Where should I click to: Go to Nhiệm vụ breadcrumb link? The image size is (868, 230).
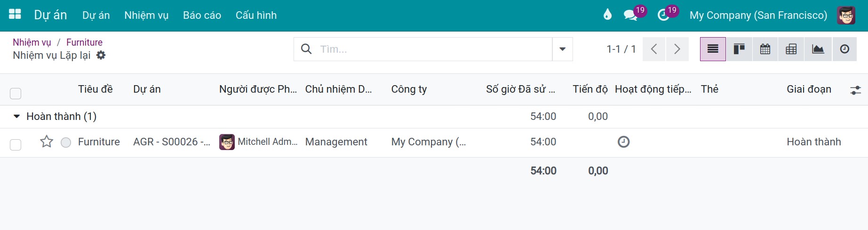[x=32, y=42]
